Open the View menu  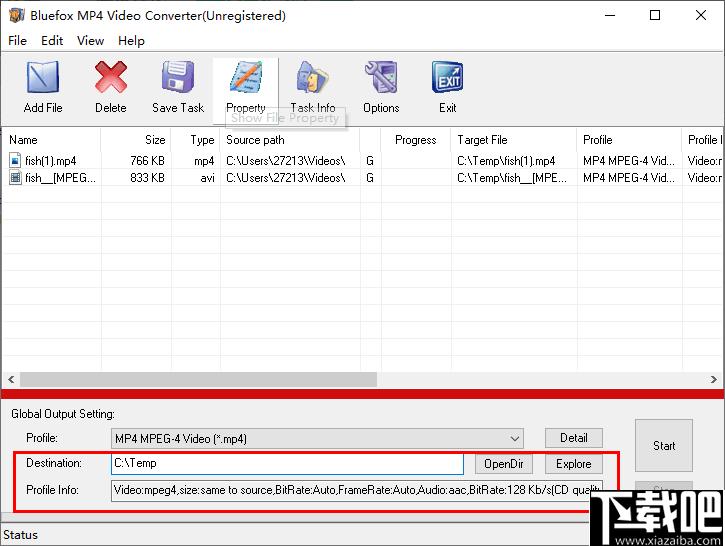pyautogui.click(x=90, y=41)
